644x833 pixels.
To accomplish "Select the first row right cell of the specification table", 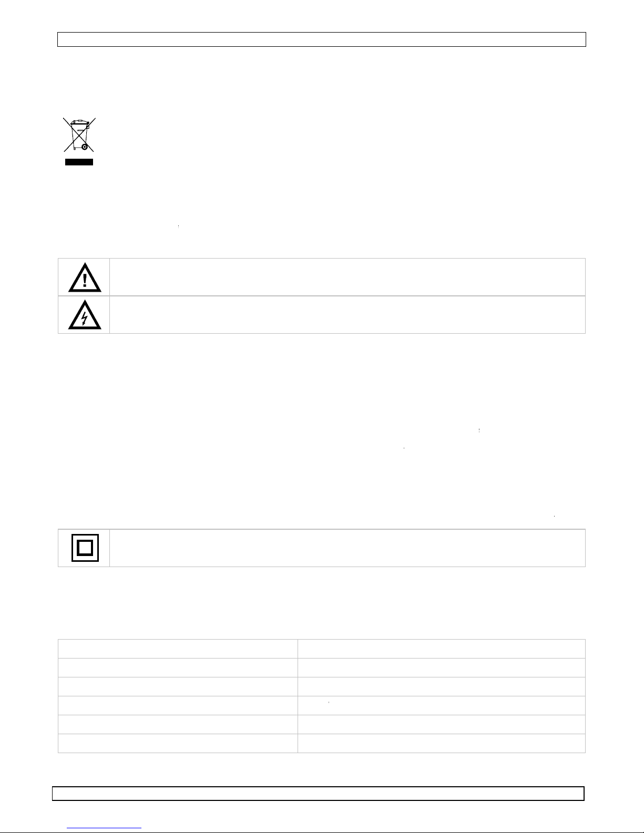I will coord(442,649).
